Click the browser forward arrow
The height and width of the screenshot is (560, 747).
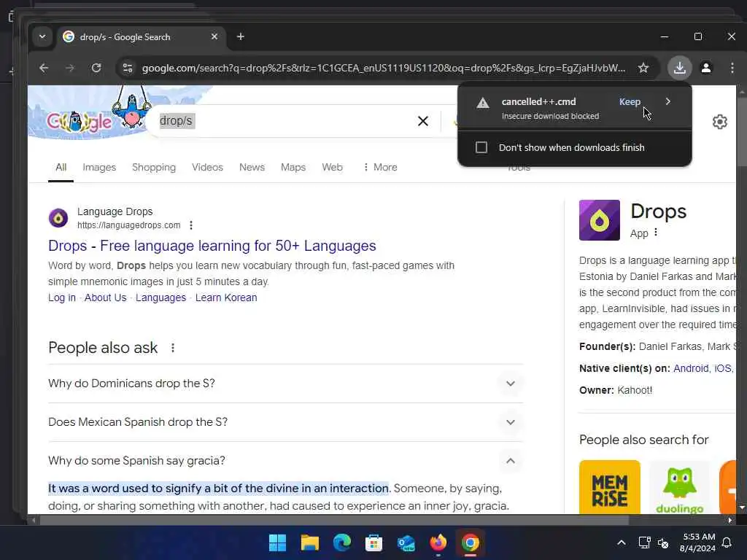click(70, 68)
